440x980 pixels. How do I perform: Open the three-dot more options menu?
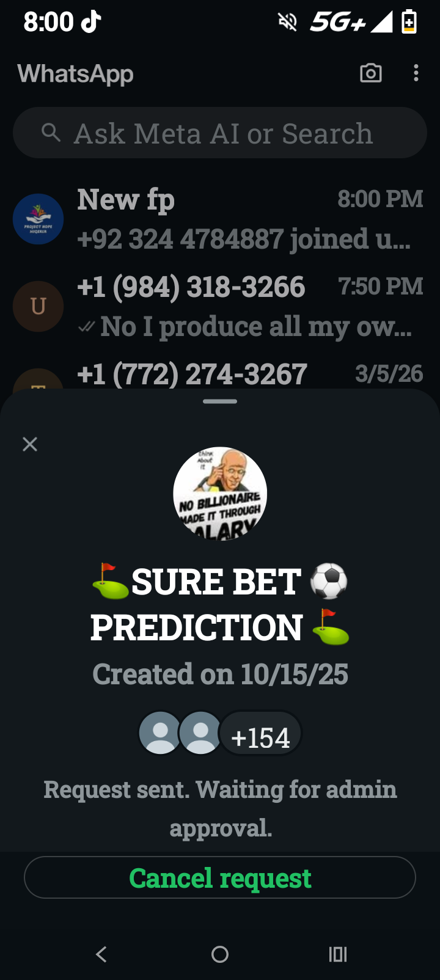(x=416, y=73)
